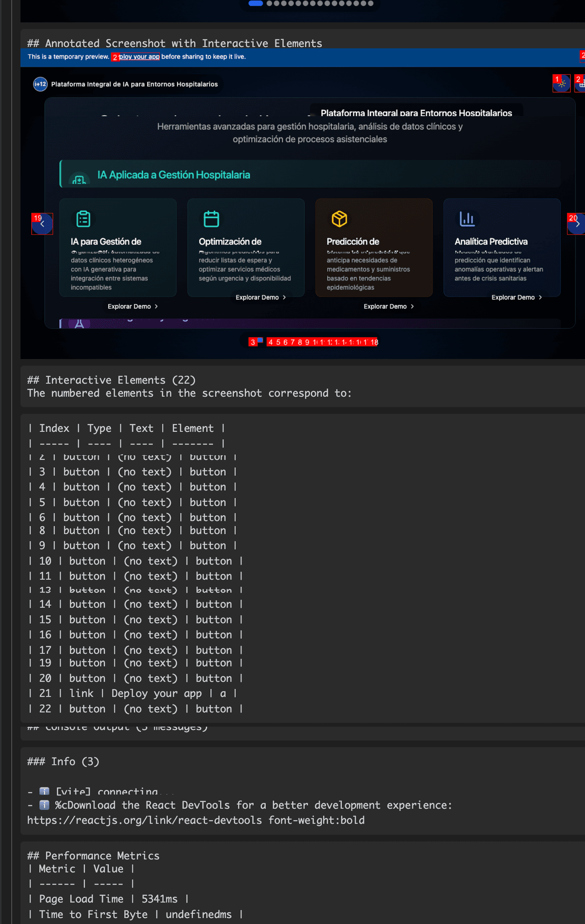The image size is (585, 924).
Task: Click the i+12 platform logo
Action: 40,84
